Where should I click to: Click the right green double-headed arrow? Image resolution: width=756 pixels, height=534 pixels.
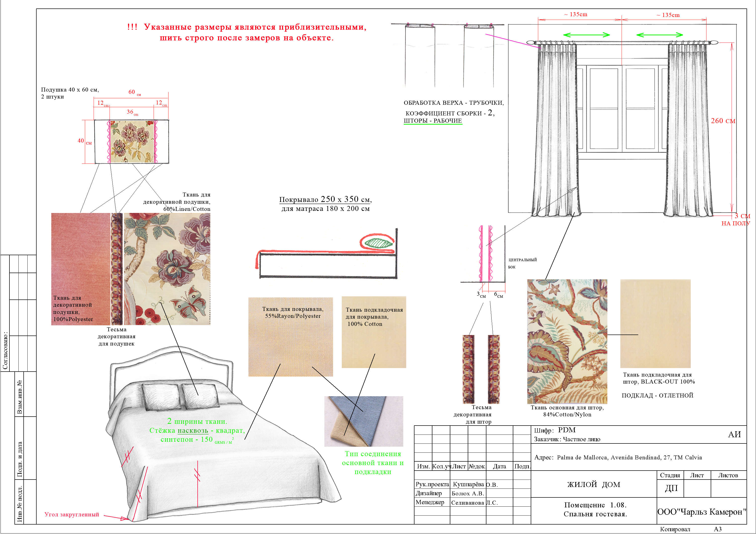click(x=659, y=35)
